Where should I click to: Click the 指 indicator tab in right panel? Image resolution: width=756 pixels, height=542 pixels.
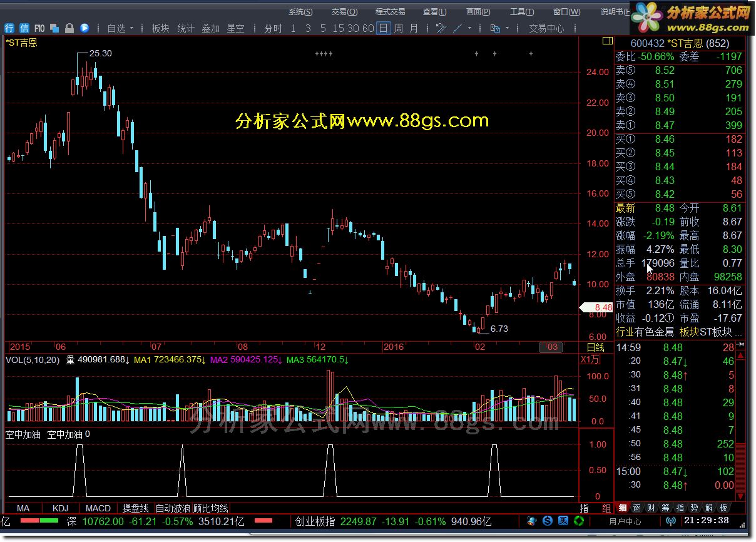(680, 508)
